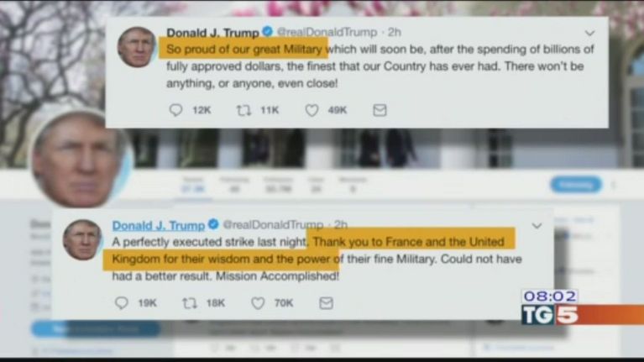Click reply icon on the military tweet
Screen dimensions: 644x362
click(x=175, y=110)
